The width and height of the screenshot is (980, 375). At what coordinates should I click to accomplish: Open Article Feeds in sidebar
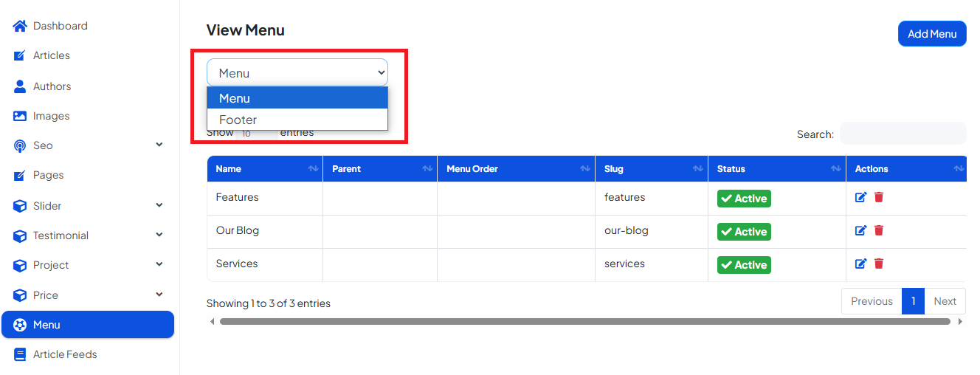[x=65, y=354]
